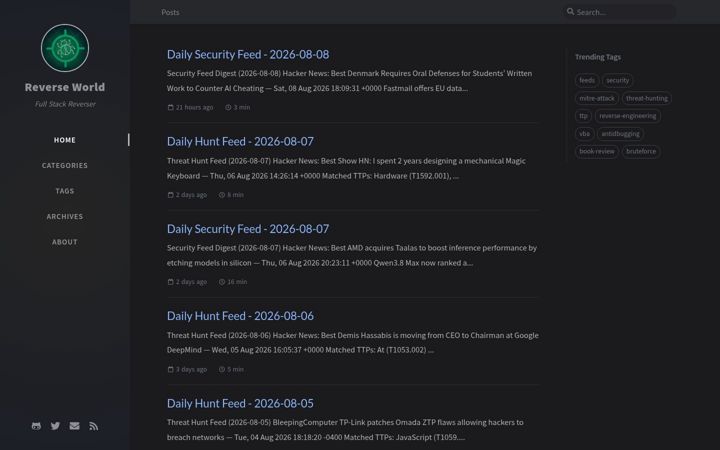Select the 'mitre-attack' trending tag

[596, 98]
